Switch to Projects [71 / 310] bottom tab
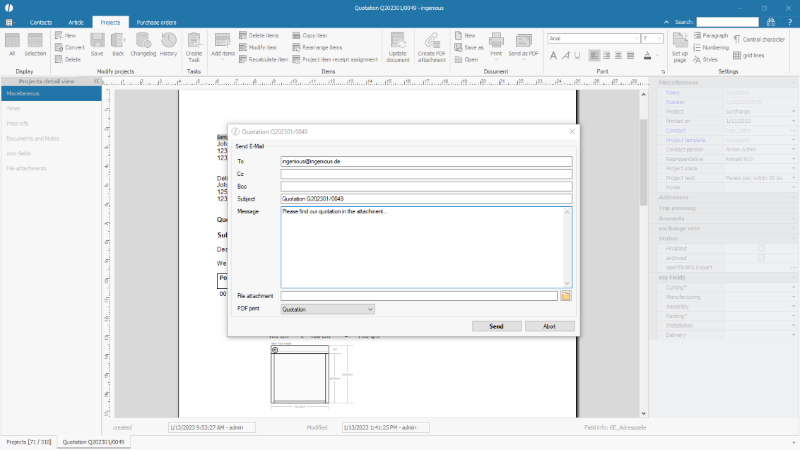The image size is (800, 450). [29, 442]
